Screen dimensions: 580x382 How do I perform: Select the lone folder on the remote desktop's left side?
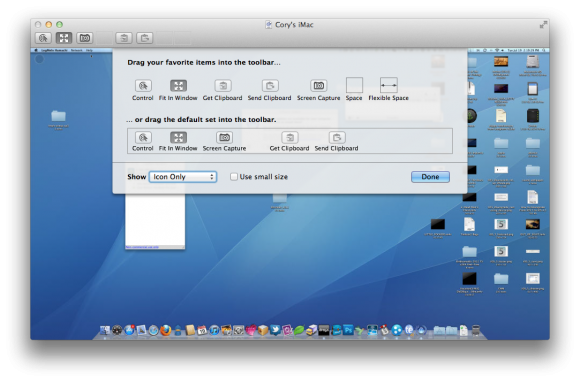point(58,116)
